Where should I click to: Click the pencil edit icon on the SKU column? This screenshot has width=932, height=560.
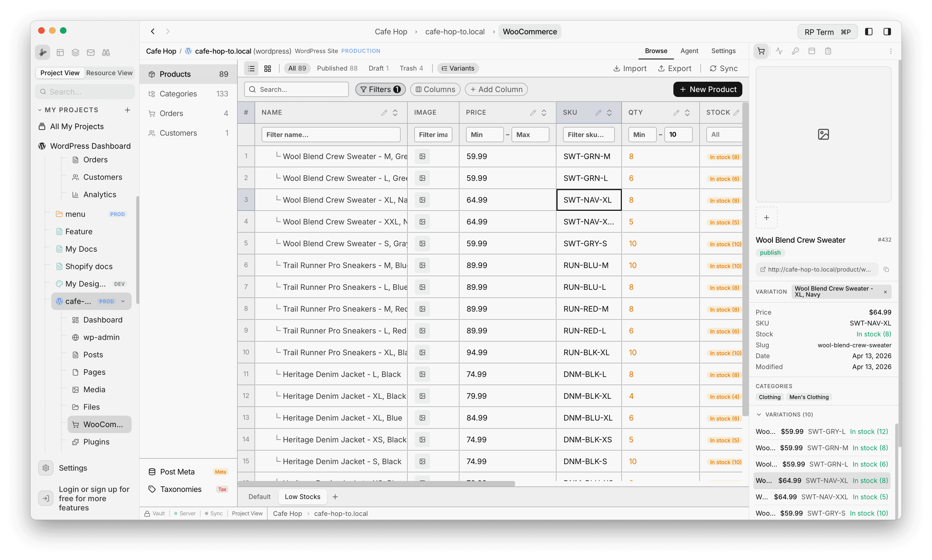point(598,112)
